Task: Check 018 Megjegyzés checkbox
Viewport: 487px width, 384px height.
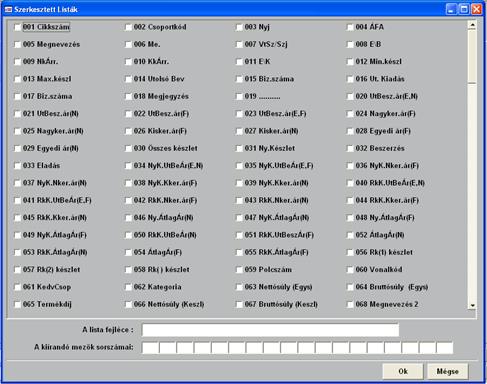Action: pyautogui.click(x=128, y=96)
